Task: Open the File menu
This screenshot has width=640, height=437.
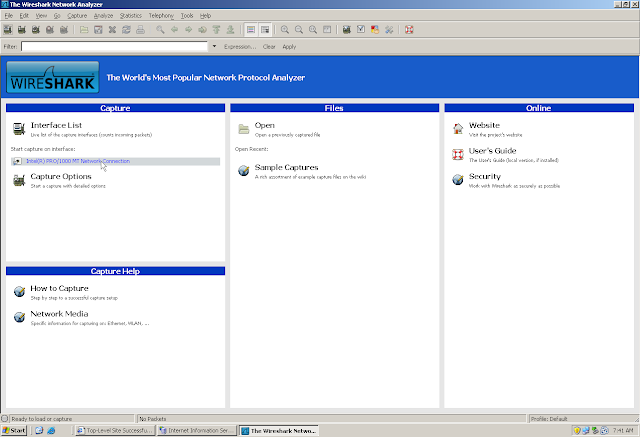Action: click(9, 16)
